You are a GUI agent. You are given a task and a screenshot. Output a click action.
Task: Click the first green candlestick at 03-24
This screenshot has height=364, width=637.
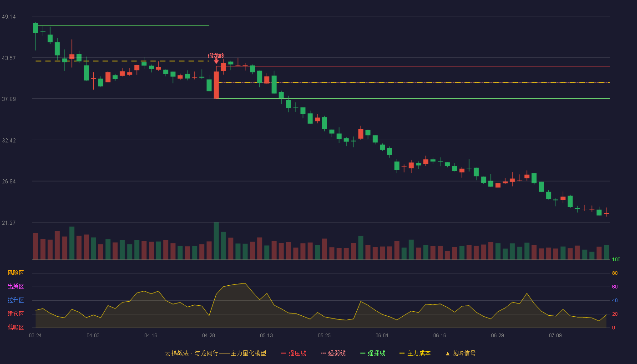pyautogui.click(x=35, y=28)
